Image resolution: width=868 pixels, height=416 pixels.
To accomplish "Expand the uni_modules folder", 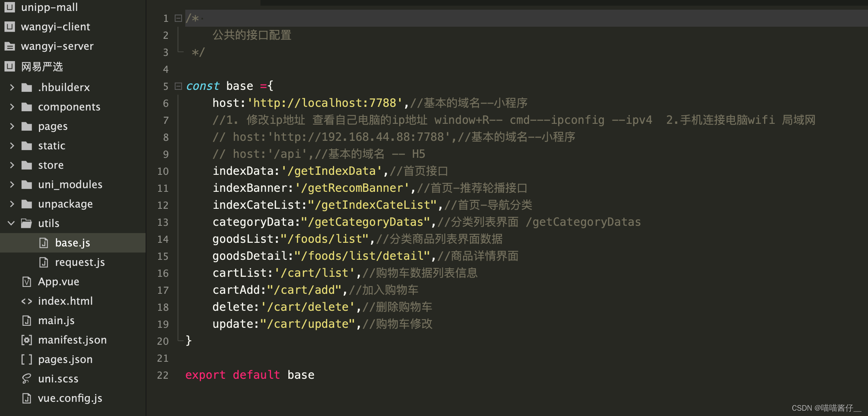I will 12,184.
